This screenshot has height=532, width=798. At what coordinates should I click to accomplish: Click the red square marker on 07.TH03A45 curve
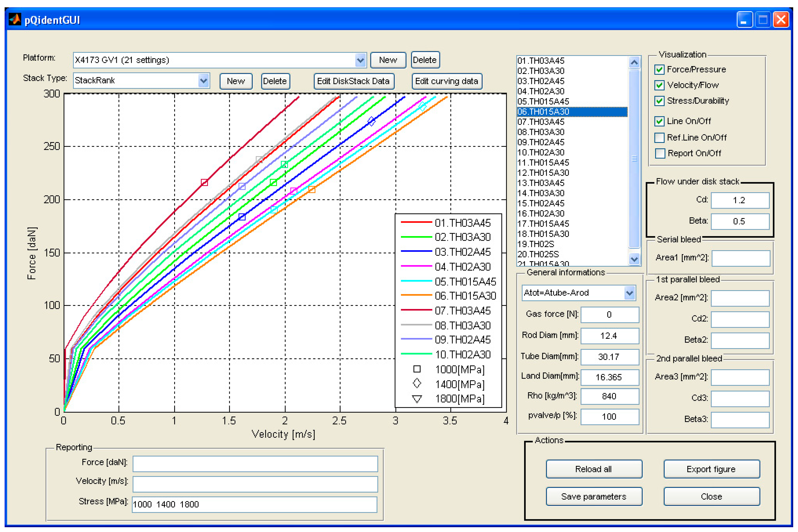tap(204, 182)
